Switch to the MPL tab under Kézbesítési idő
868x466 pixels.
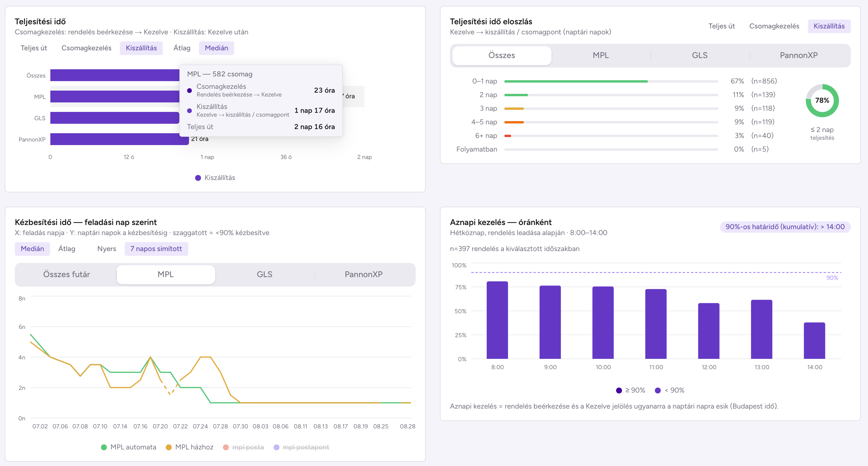(x=166, y=275)
